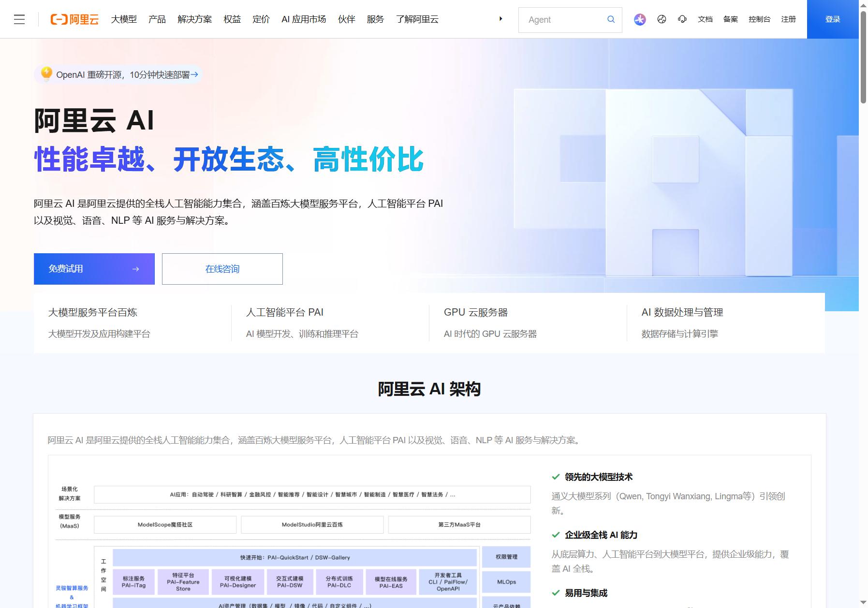Click the green check beside 易用与集成

(x=556, y=593)
